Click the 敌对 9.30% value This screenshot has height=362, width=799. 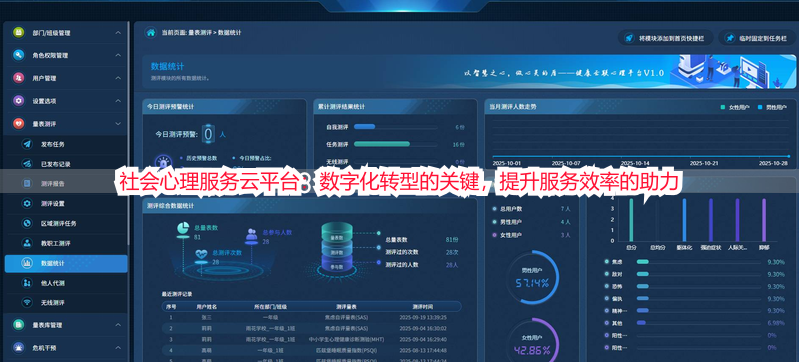click(x=776, y=274)
